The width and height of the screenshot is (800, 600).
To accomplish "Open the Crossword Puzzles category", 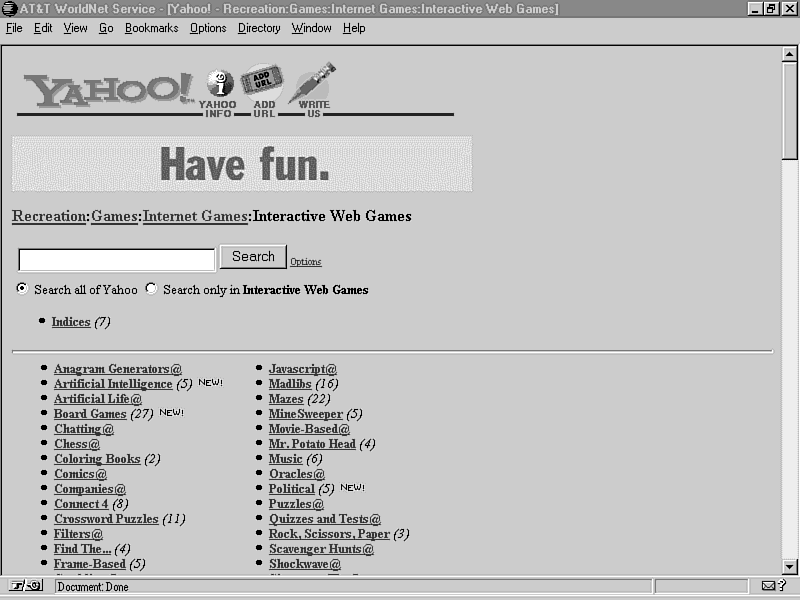I will point(107,519).
